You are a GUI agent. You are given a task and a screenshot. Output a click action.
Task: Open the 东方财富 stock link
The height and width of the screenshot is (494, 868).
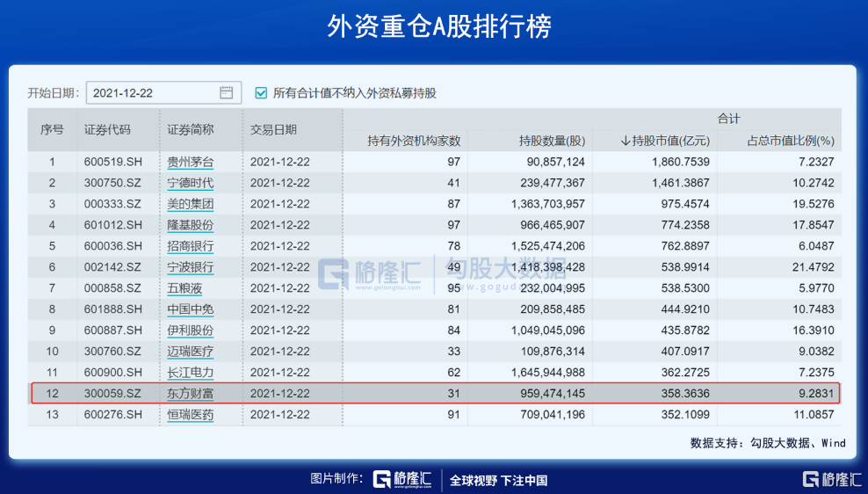point(191,393)
